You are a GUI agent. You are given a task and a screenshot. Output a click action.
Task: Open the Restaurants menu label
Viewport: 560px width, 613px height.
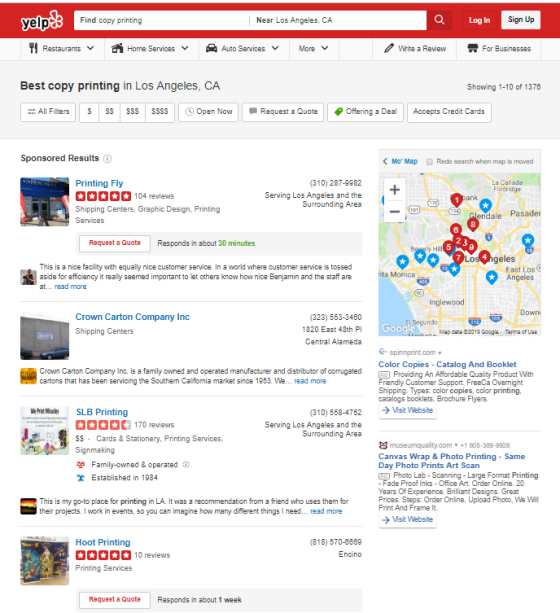(61, 48)
